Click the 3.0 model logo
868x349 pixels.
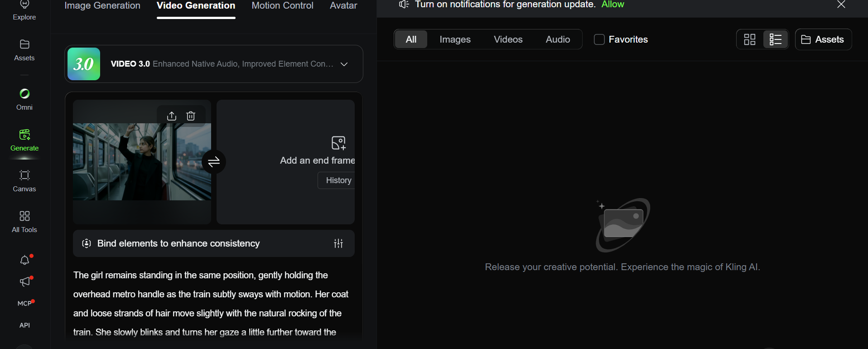click(x=84, y=64)
